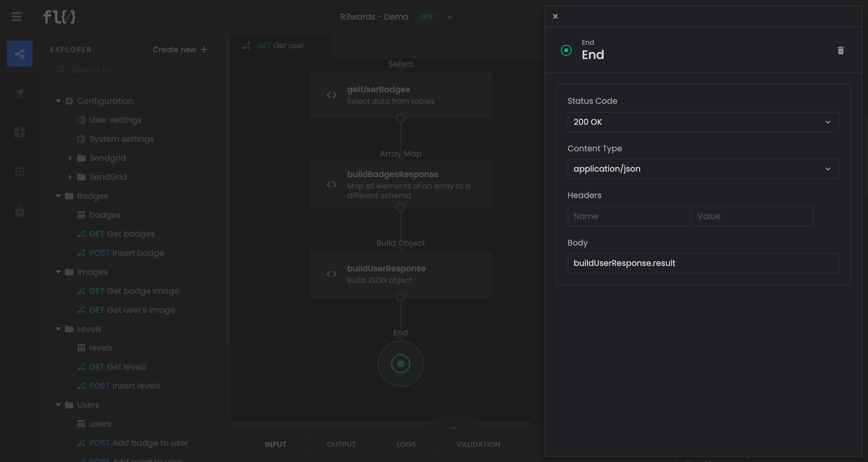Close the End properties panel
Screen dimensions: 868x462
pos(555,16)
